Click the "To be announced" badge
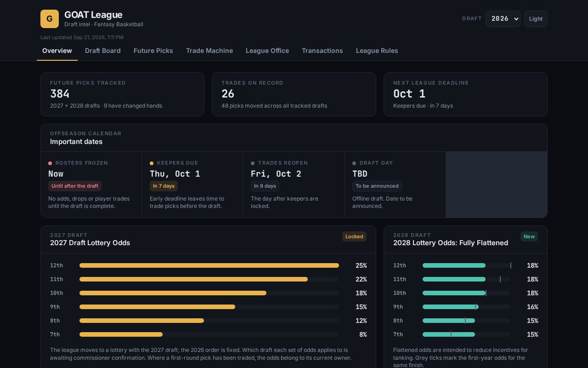This screenshot has width=588, height=368. click(377, 186)
